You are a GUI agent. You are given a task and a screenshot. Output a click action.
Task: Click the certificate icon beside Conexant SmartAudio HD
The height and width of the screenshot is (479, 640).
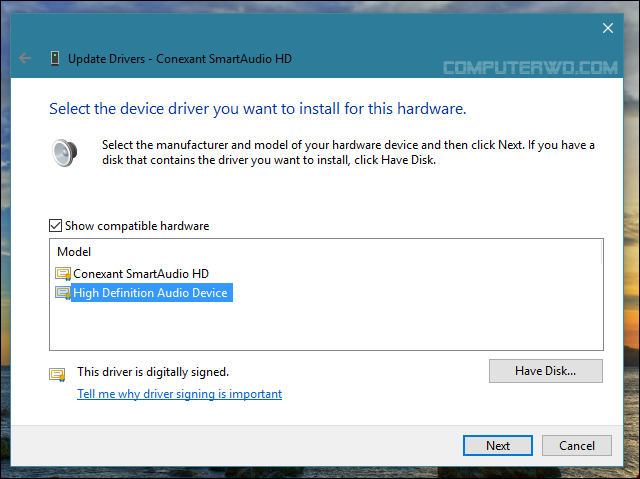pyautogui.click(x=63, y=274)
